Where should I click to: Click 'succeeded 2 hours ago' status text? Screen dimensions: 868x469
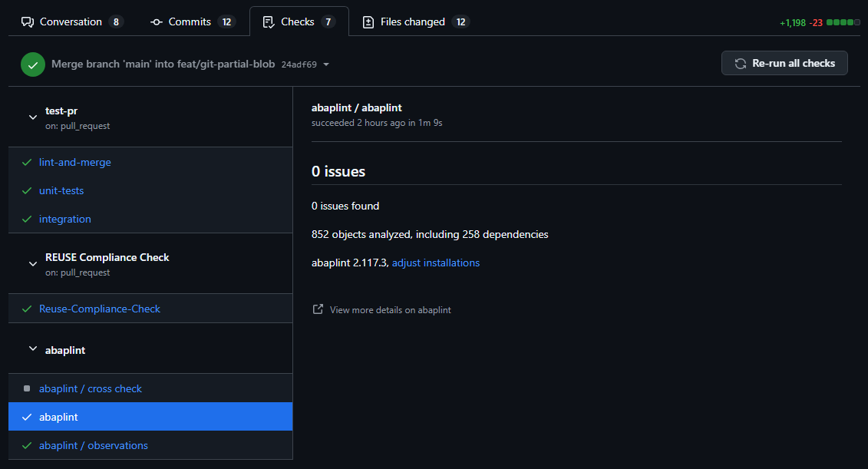point(377,123)
